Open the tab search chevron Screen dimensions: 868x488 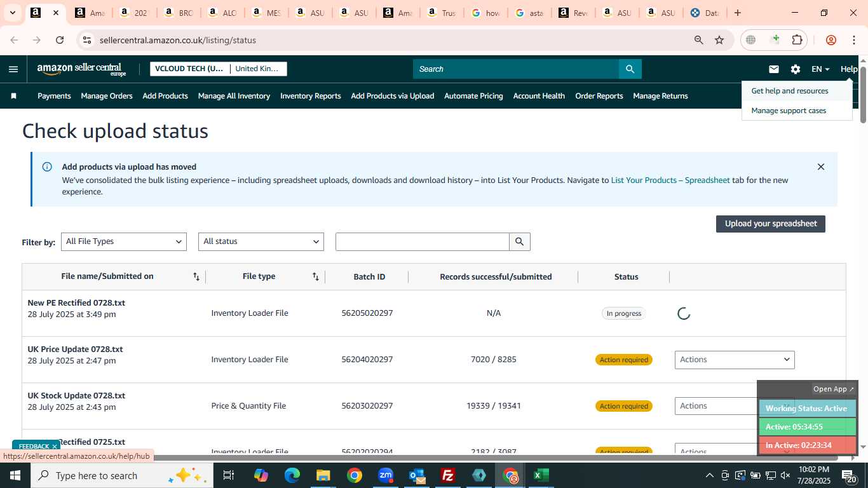[12, 13]
